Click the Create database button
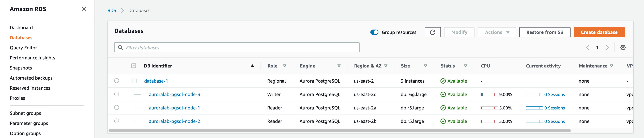 pyautogui.click(x=599, y=32)
